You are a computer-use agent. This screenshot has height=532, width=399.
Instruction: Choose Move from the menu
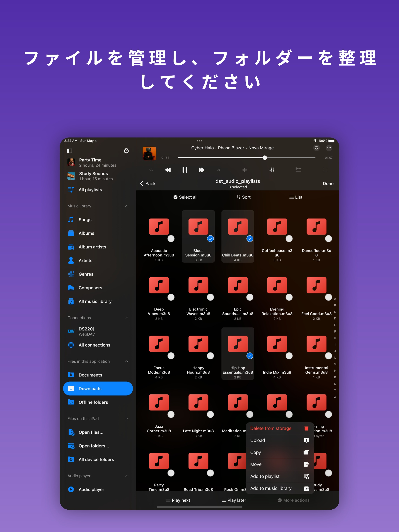point(280,464)
